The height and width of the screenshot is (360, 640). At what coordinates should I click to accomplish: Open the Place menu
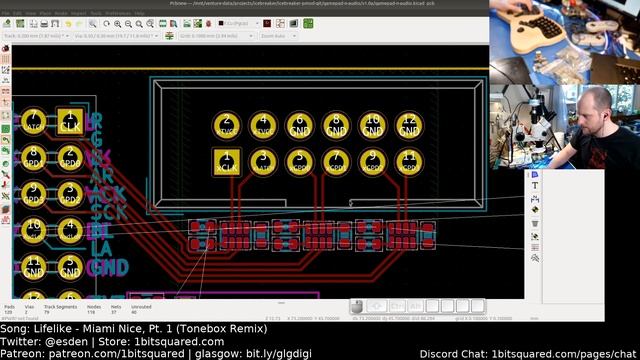click(45, 13)
